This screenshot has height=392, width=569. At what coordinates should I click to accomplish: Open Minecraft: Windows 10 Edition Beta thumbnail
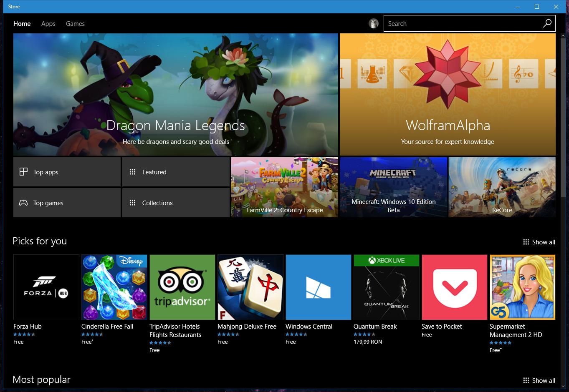click(x=393, y=187)
